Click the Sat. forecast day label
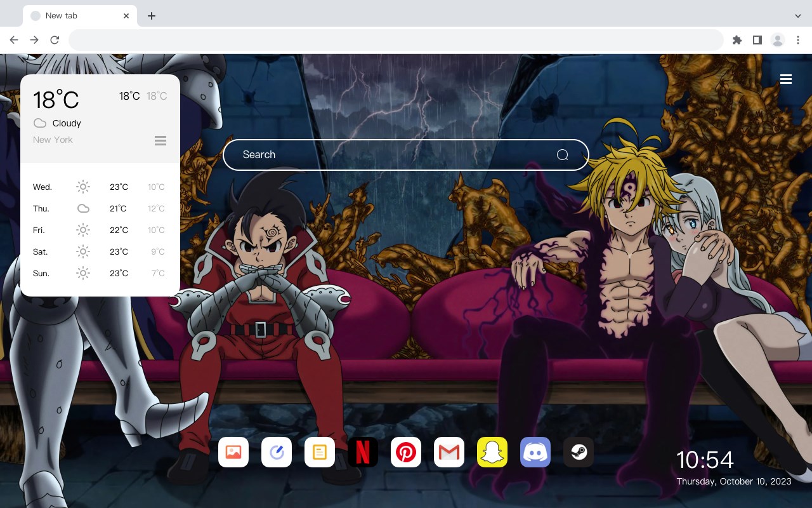 [41, 251]
